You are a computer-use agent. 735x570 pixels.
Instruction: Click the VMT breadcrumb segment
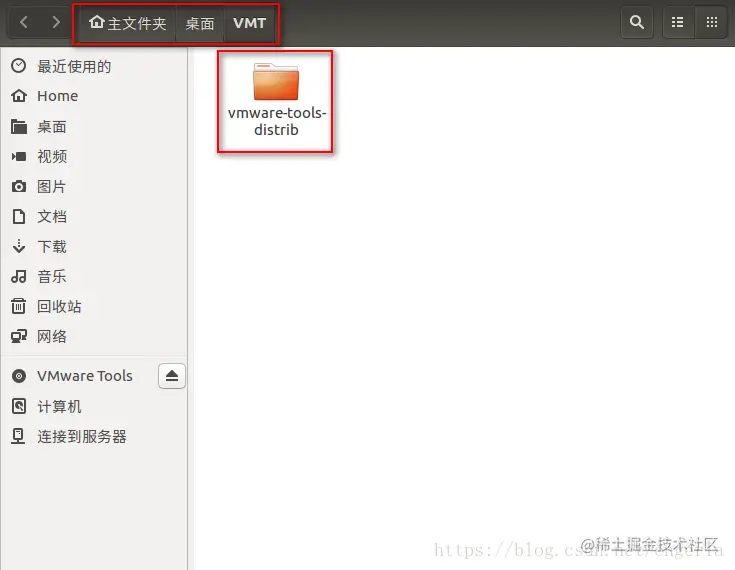[x=250, y=23]
